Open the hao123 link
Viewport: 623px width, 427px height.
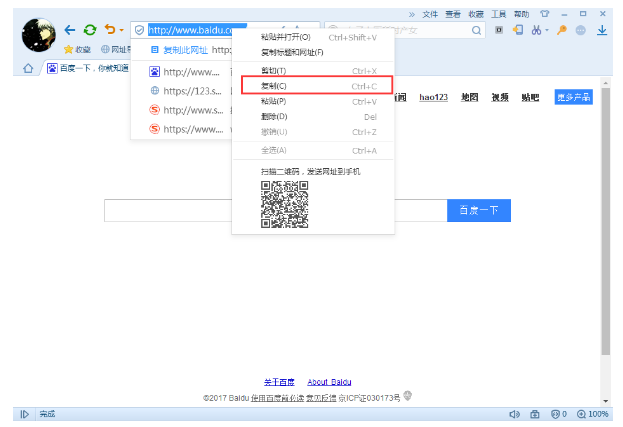pos(433,97)
